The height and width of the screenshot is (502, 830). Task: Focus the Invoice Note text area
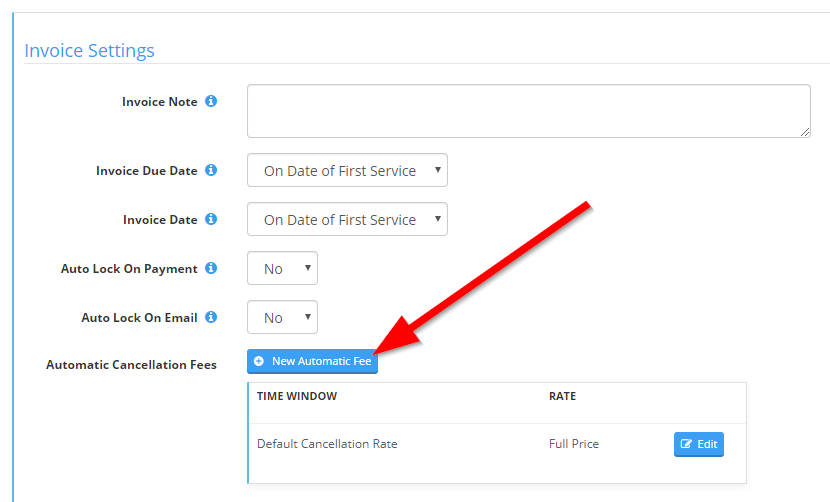pyautogui.click(x=528, y=111)
